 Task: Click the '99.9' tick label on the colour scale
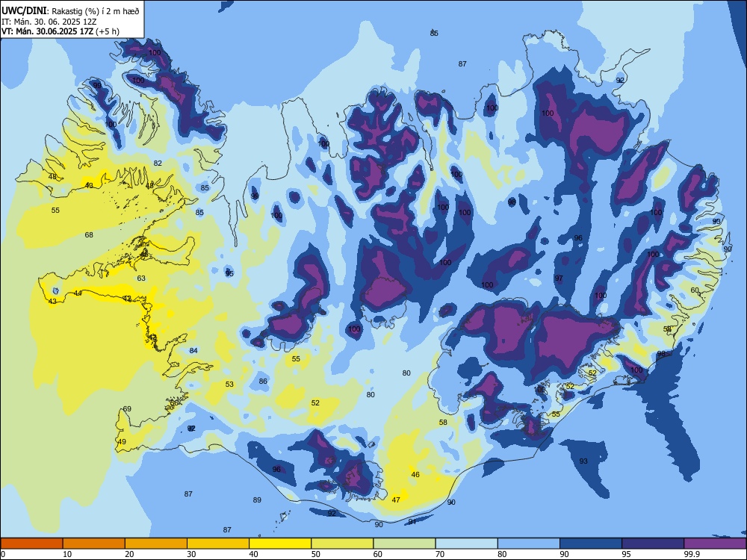pyautogui.click(x=692, y=554)
